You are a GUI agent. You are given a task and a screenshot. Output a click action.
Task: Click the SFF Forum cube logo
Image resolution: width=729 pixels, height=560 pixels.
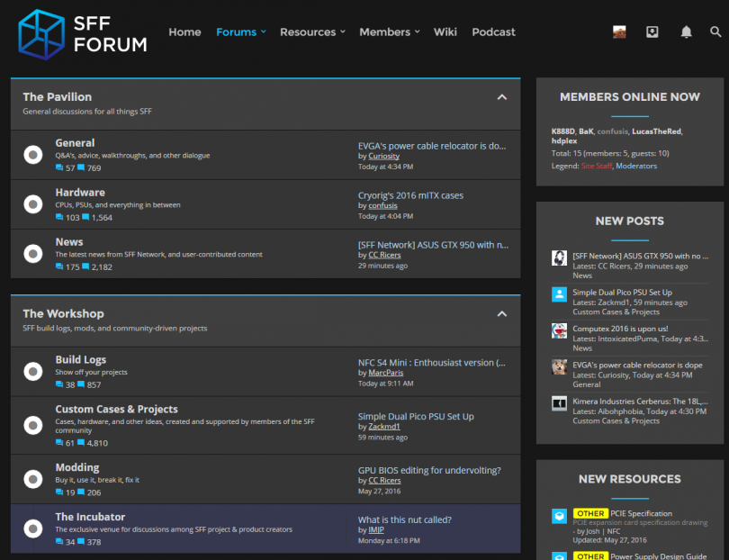click(x=41, y=33)
